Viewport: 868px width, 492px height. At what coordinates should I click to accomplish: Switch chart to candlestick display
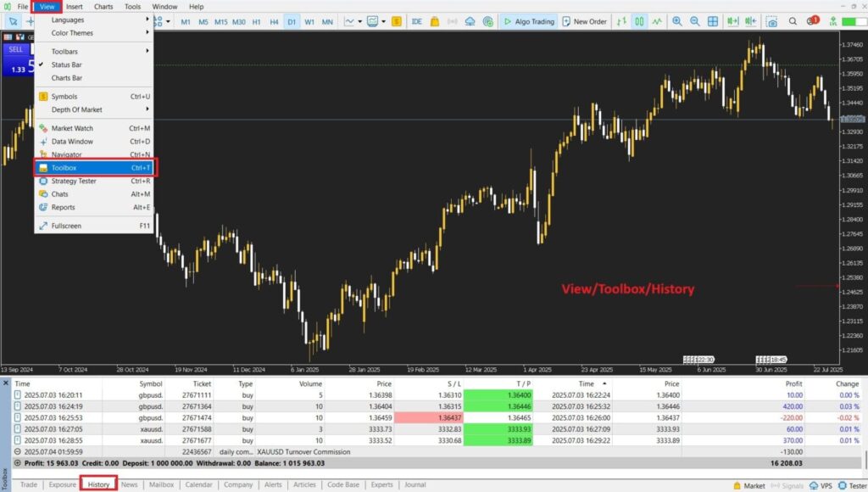coord(639,21)
